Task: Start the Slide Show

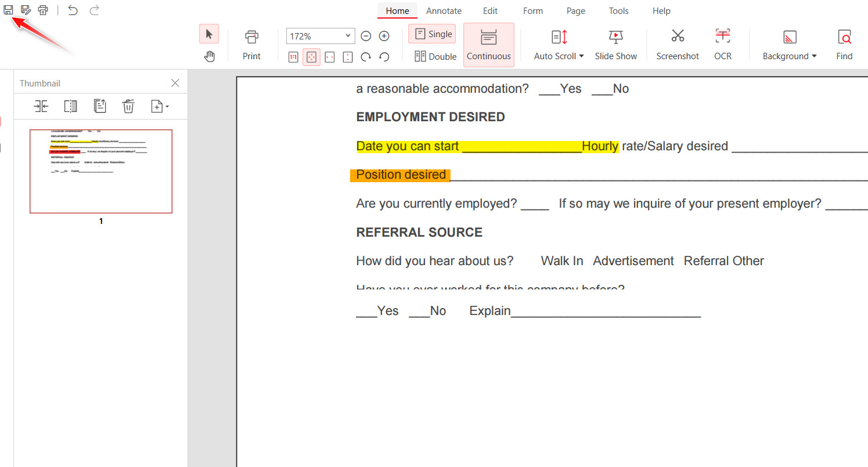Action: pos(616,45)
